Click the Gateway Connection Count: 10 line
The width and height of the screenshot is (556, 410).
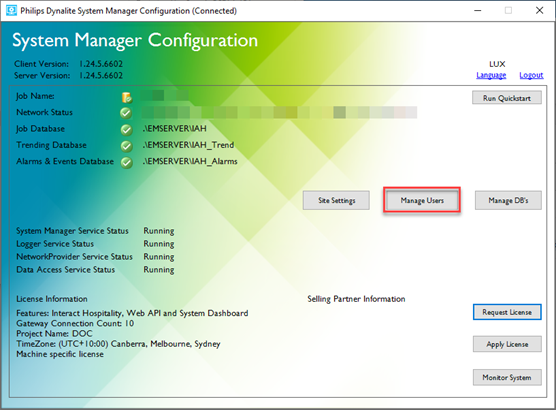pyautogui.click(x=75, y=323)
